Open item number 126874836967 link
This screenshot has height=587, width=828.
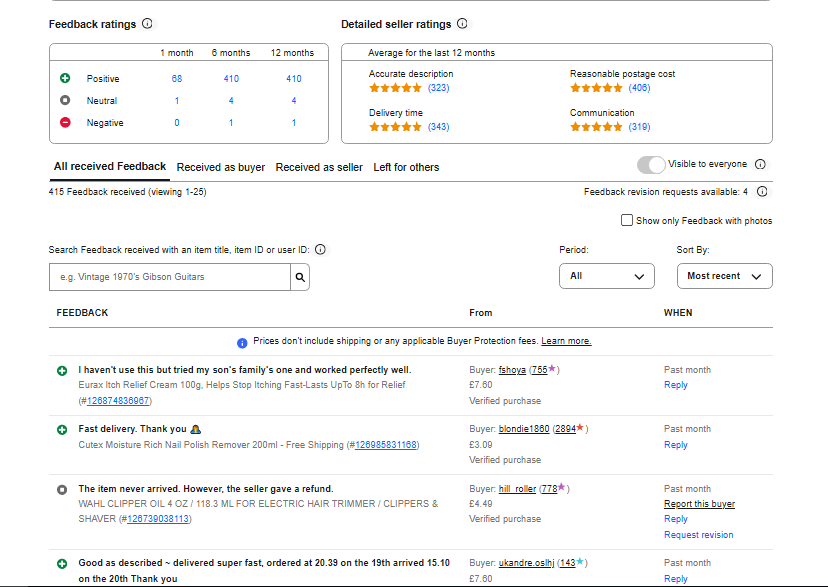[118, 401]
